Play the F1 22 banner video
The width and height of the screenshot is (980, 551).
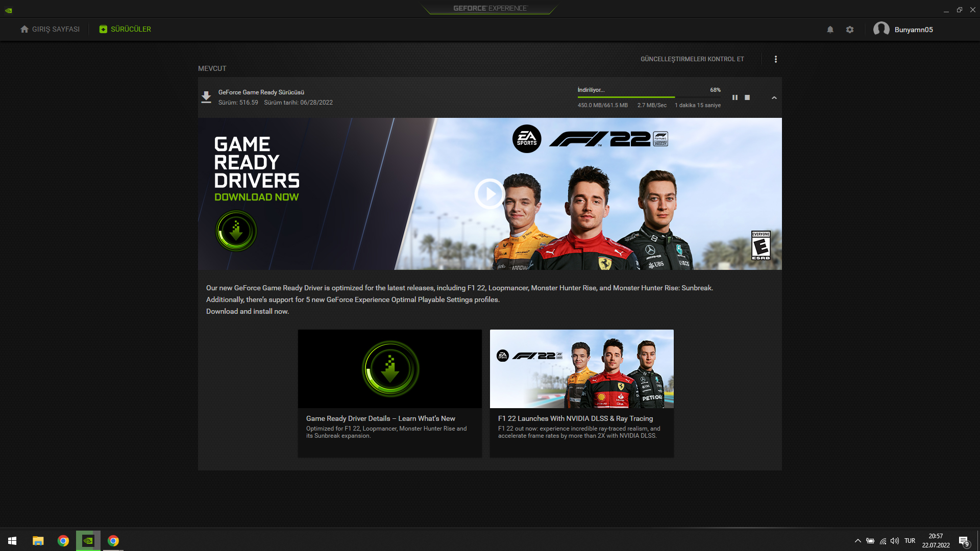point(489,194)
